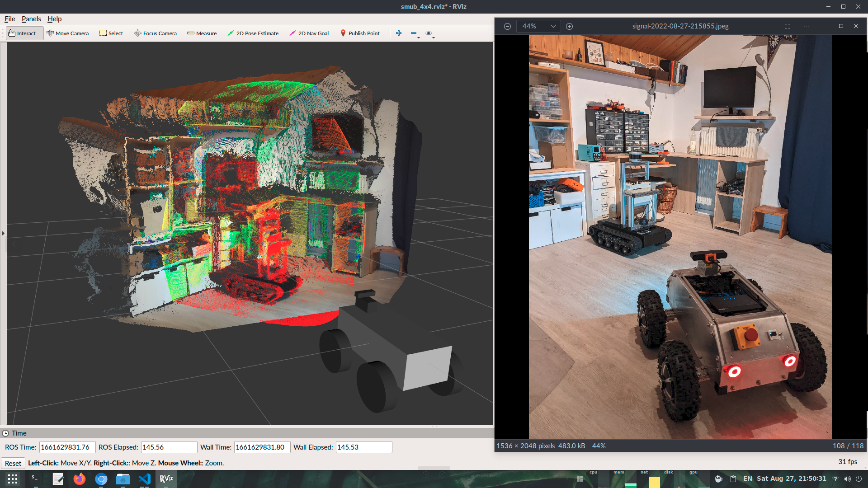Enable the Measure tool
This screenshot has width=868, height=488.
[x=202, y=33]
